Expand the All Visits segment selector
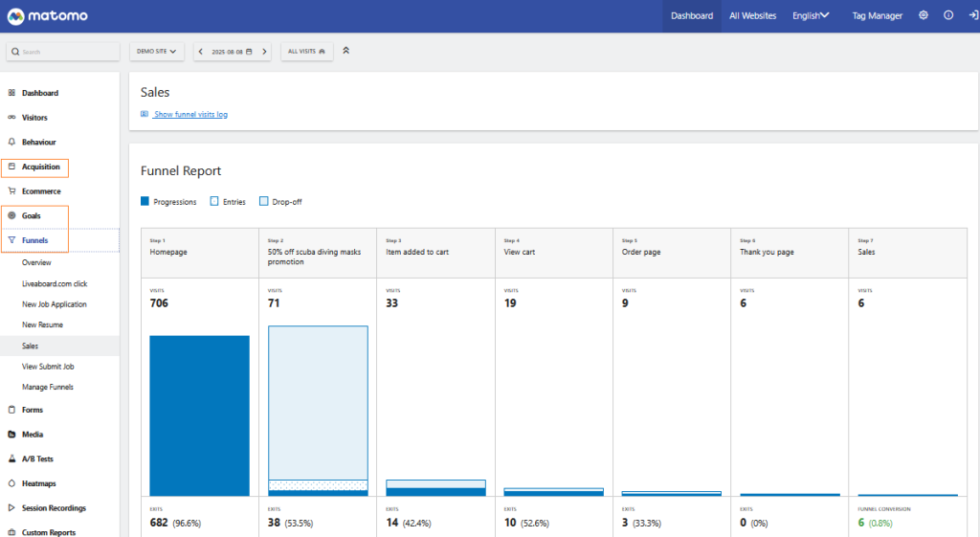This screenshot has height=537, width=980. [x=306, y=51]
